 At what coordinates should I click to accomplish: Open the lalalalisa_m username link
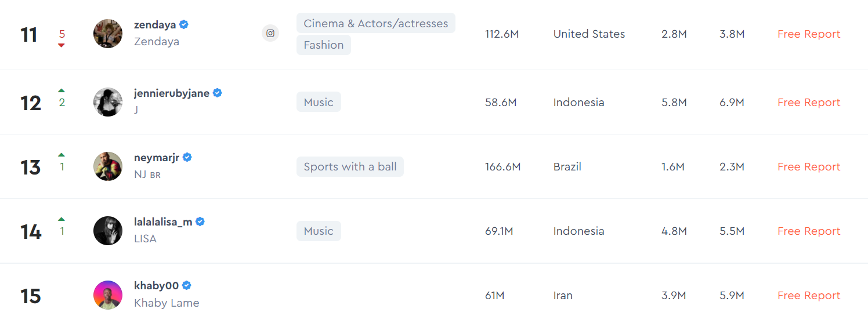coord(163,221)
